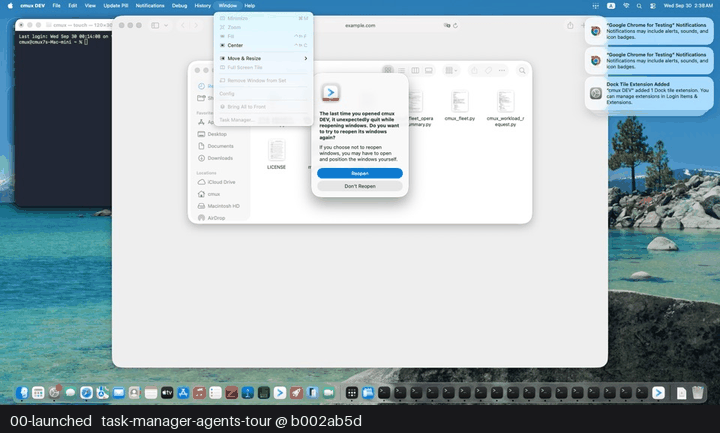
Task: Click the Finder search icon
Action: pyautogui.click(x=522, y=70)
